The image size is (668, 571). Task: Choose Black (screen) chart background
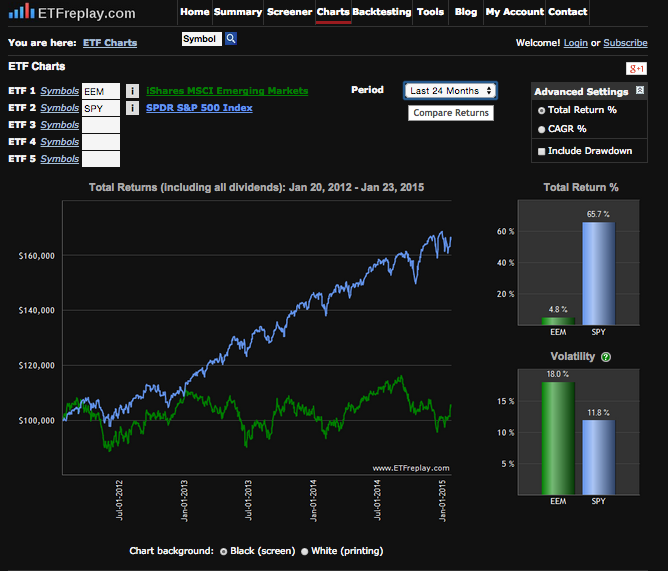[x=223, y=551]
